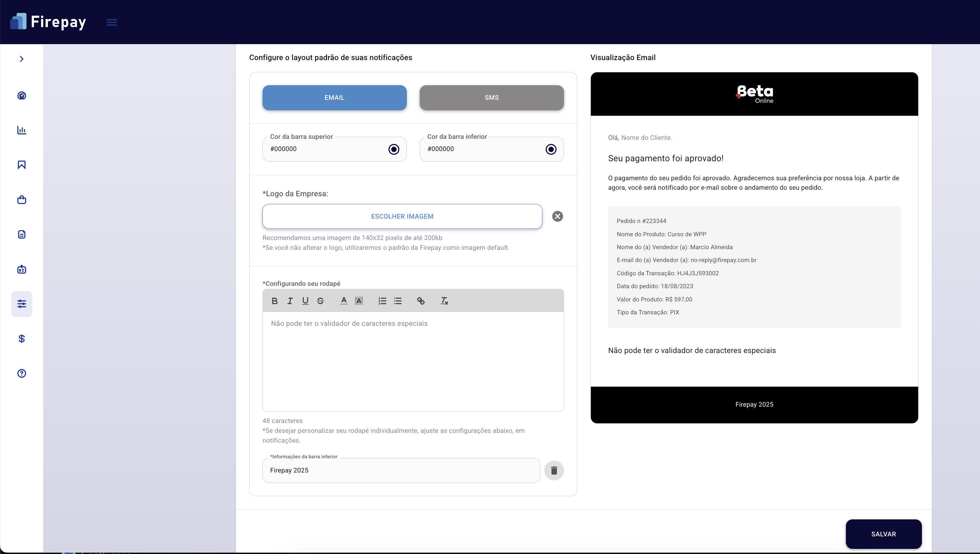Image resolution: width=980 pixels, height=554 pixels.
Task: Save settings with the SALVAR button
Action: pos(884,534)
